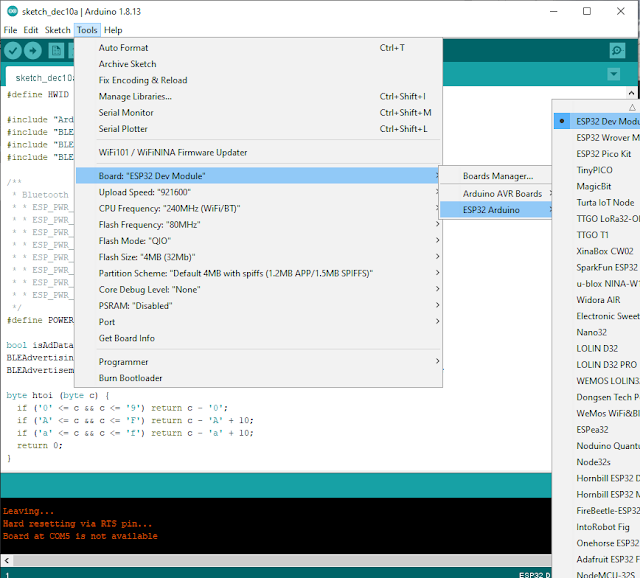Screen dimensions: 640x578
Task: Select Archive Sketch
Action: 259,64
